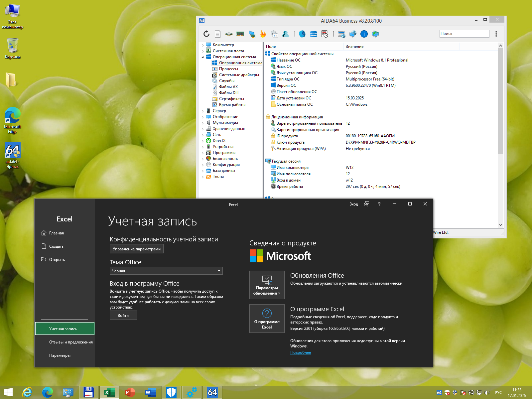The image size is (532, 399).
Task: Open the three-dot menu in AIDA64
Action: click(x=496, y=34)
